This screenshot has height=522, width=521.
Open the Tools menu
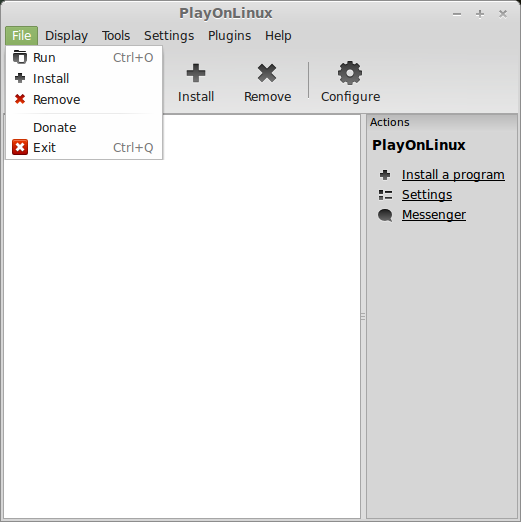(116, 35)
